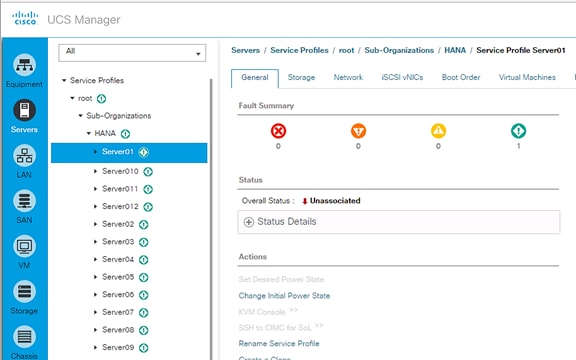Screen dimensions: 576x360
Task: Switch to the Boot Order tab
Action: 461,78
